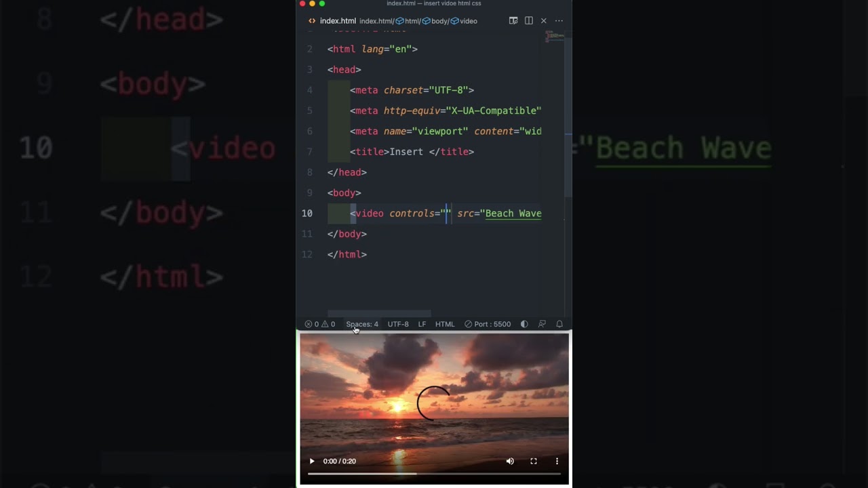Select the video breadcrumb item
The width and height of the screenshot is (868, 488).
[468, 21]
